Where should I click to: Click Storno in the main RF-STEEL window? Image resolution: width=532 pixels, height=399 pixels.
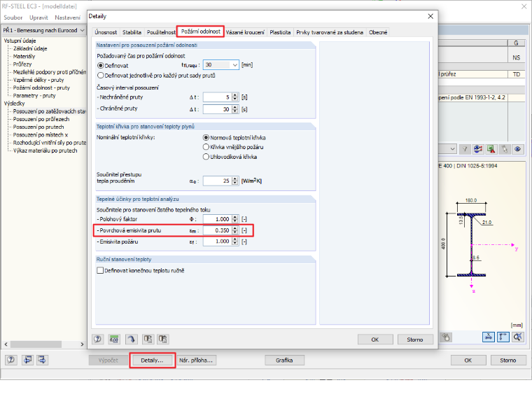pos(508,360)
